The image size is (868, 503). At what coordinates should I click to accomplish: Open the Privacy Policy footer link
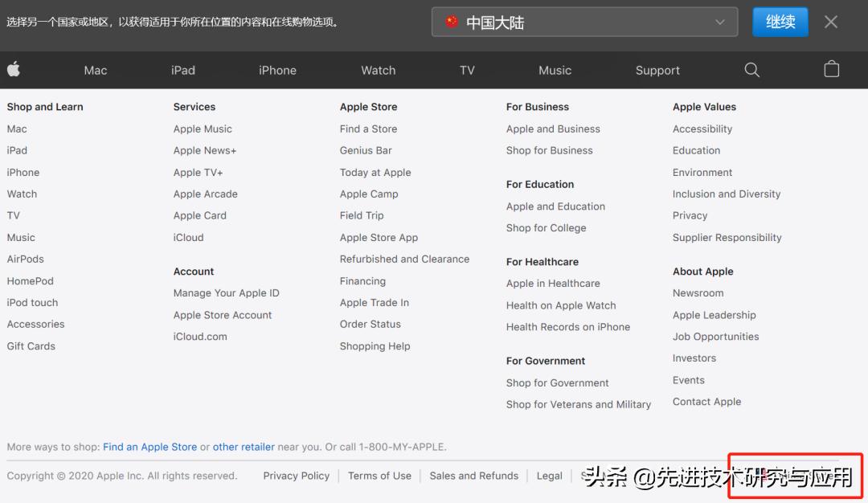tap(296, 476)
